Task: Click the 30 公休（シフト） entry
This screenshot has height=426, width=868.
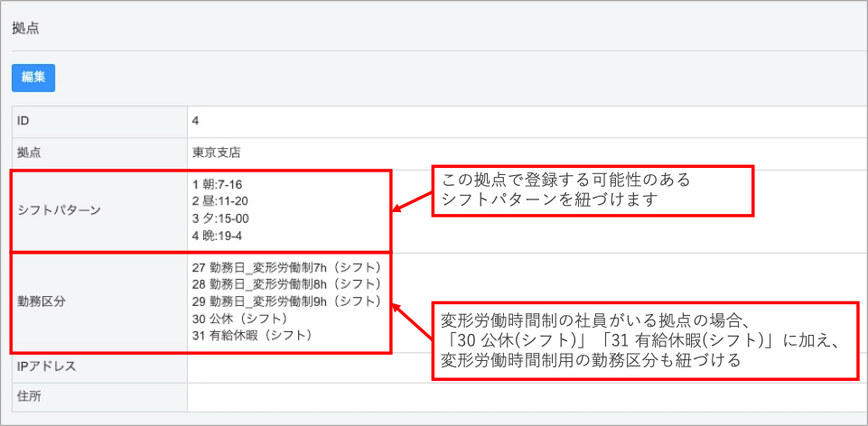Action: (240, 318)
